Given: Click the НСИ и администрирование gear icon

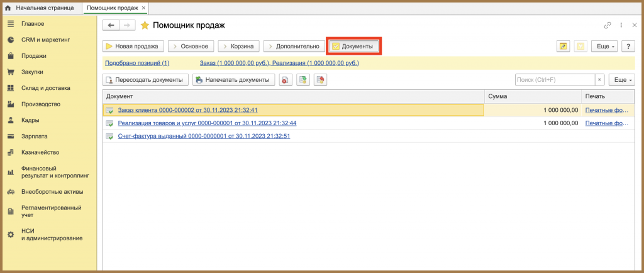Looking at the screenshot, I should coord(11,235).
